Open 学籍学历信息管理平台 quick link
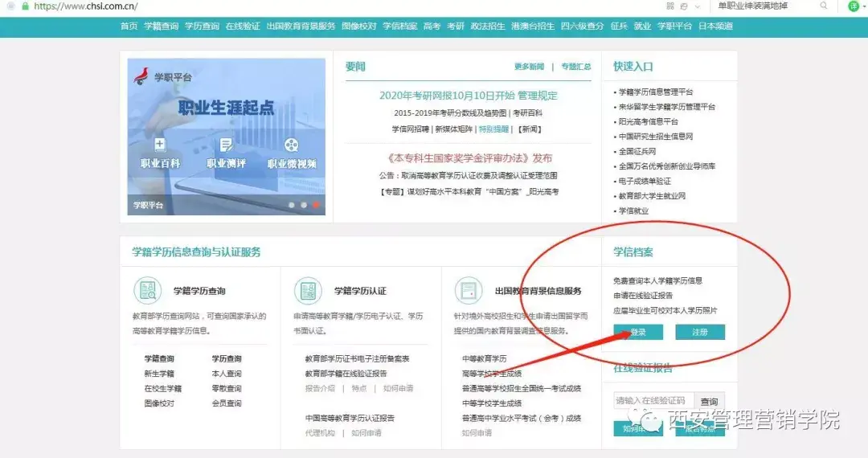 click(656, 92)
